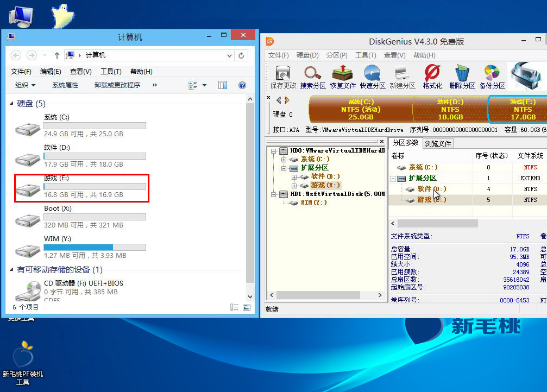Expand 游戏(E:) node in left tree

[294, 186]
